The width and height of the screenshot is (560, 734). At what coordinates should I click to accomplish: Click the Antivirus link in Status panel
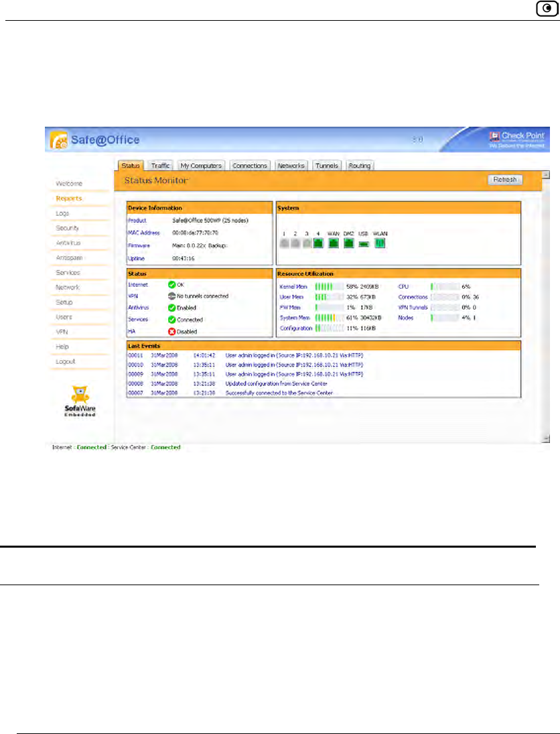pyautogui.click(x=139, y=308)
